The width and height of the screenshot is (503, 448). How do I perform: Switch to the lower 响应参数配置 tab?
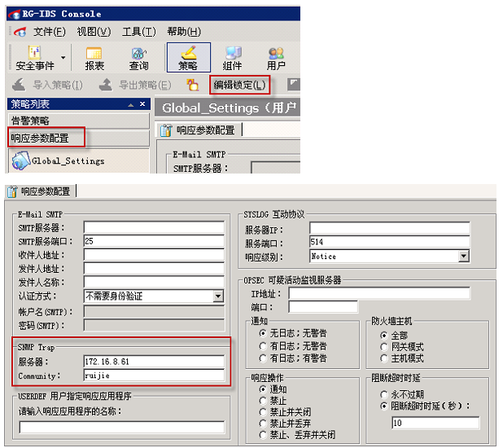[x=41, y=191]
